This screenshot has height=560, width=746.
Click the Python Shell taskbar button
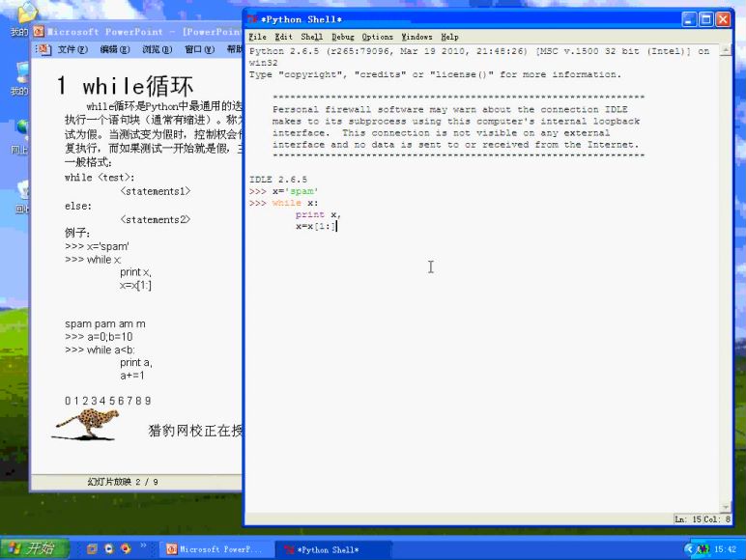333,549
